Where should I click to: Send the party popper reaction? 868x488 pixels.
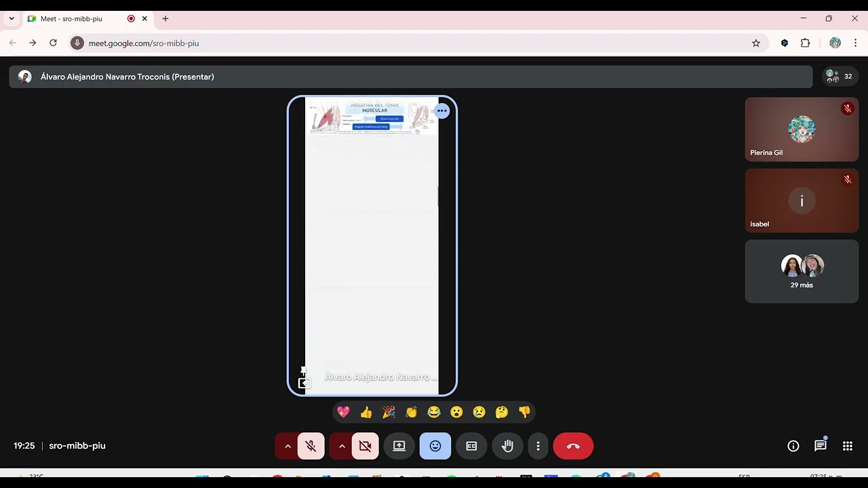pyautogui.click(x=389, y=412)
